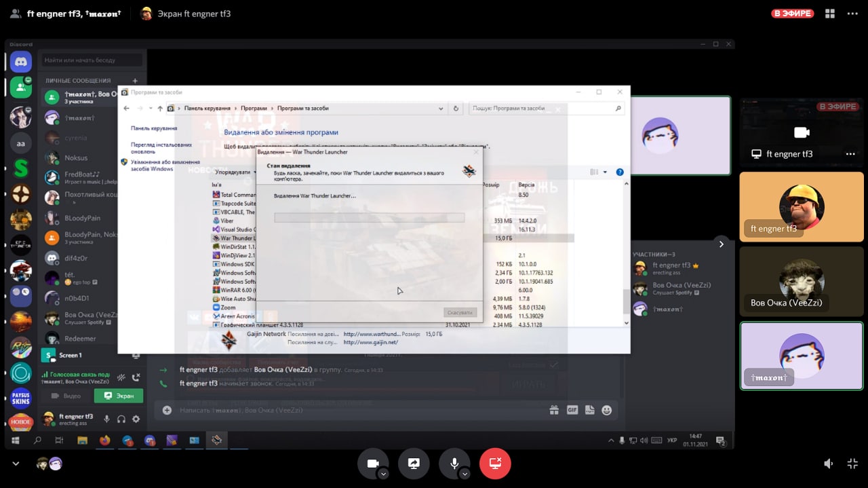Open Discord home logo icon

pos(21,62)
